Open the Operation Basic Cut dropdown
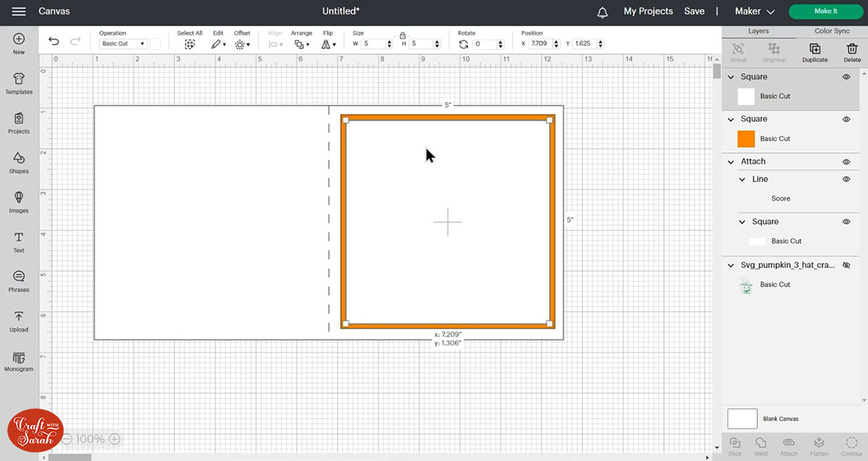The height and width of the screenshot is (461, 868). point(122,44)
